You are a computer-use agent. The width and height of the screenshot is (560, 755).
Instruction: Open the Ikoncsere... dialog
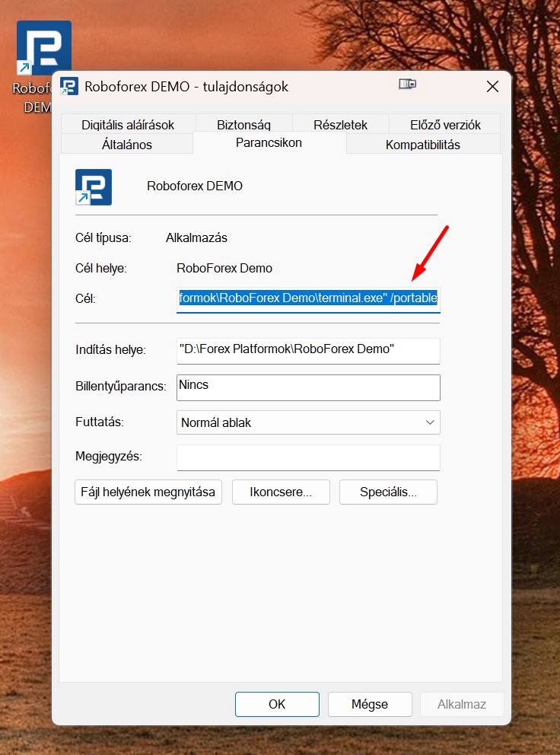pos(281,492)
